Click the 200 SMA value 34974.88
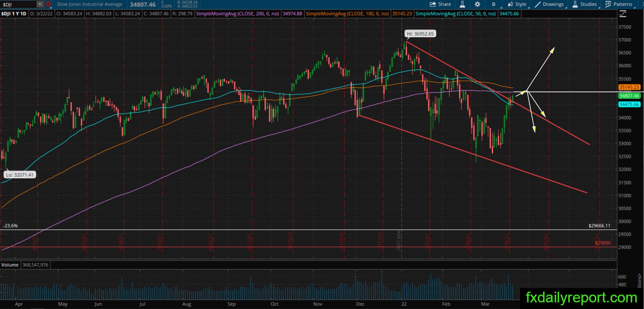Viewport: 644px width, 309px height. (x=292, y=14)
